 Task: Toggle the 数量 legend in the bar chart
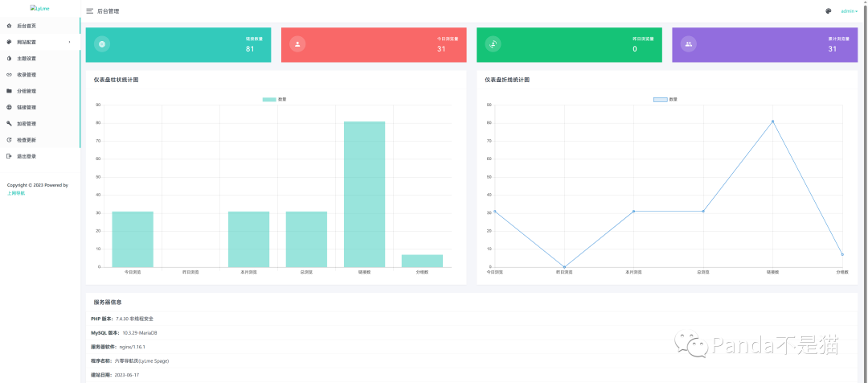(x=275, y=99)
